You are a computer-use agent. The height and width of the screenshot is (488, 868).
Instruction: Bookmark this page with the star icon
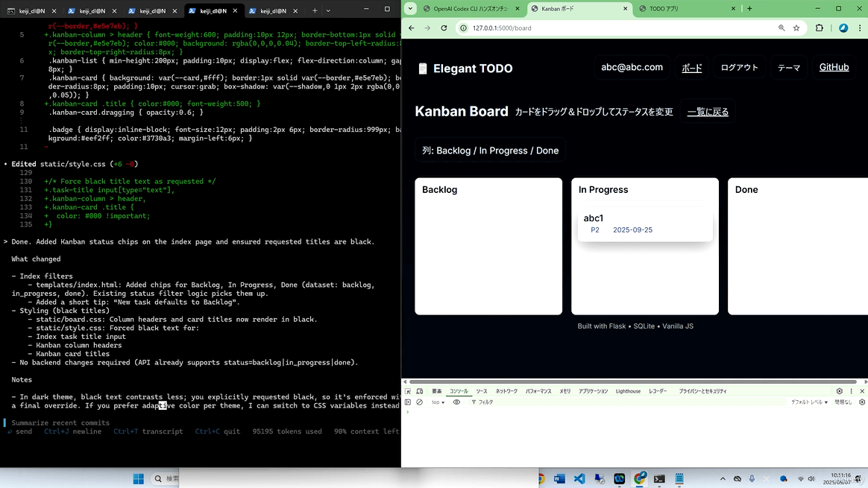pos(796,28)
